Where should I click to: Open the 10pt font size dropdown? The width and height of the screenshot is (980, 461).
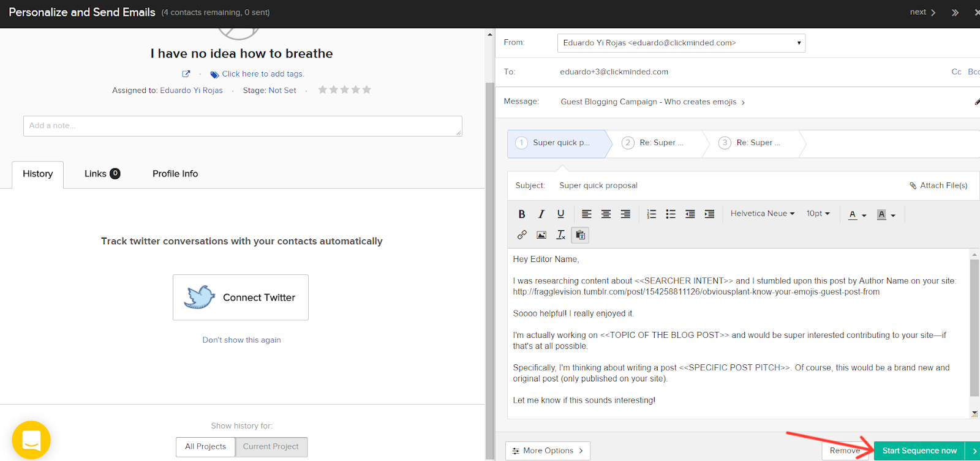tap(818, 214)
